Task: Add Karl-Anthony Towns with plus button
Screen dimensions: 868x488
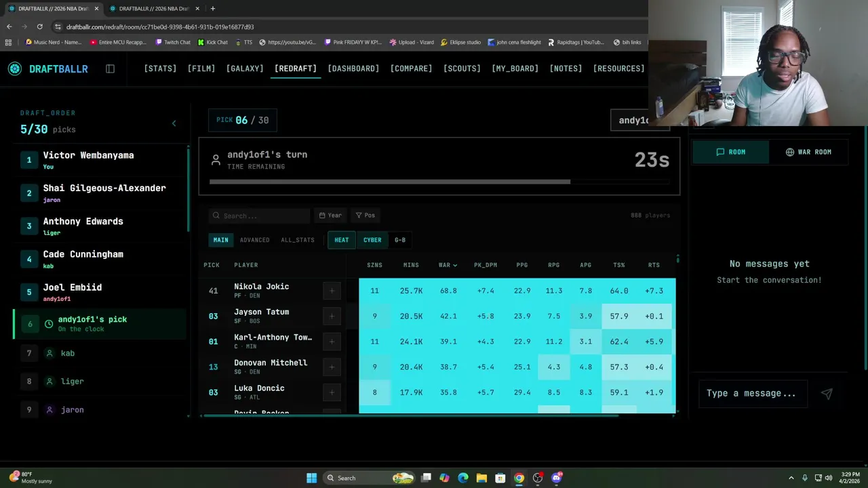Action: point(332,342)
